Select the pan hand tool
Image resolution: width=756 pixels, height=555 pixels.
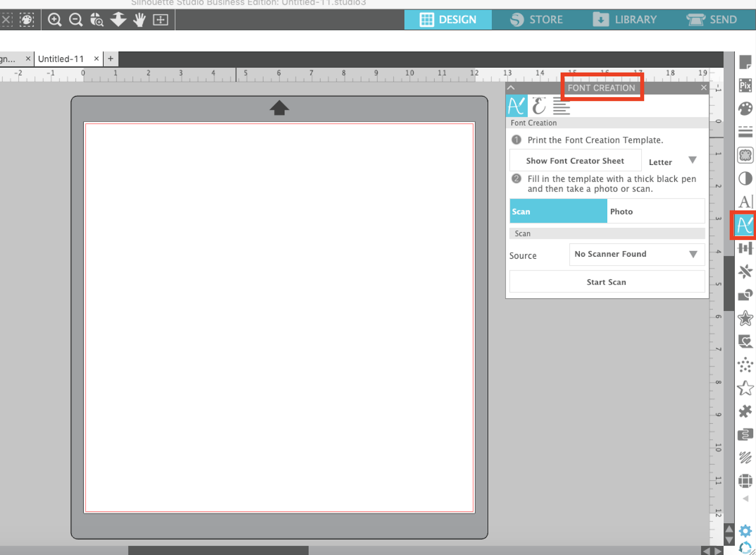tap(139, 20)
